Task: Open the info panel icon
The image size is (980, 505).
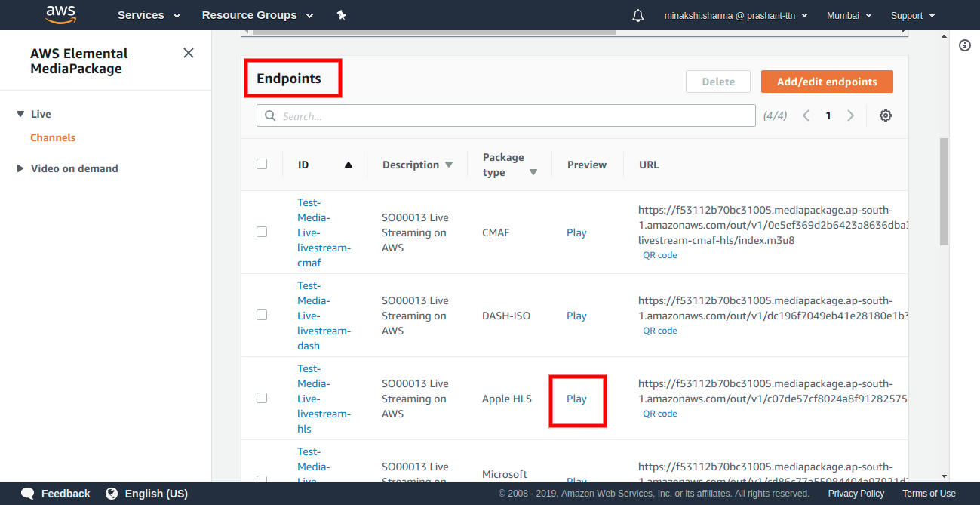Action: click(x=964, y=45)
